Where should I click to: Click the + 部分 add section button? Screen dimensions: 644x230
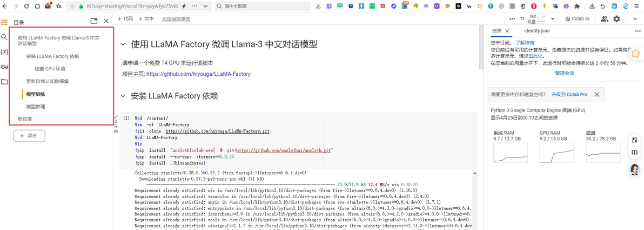tap(29, 135)
